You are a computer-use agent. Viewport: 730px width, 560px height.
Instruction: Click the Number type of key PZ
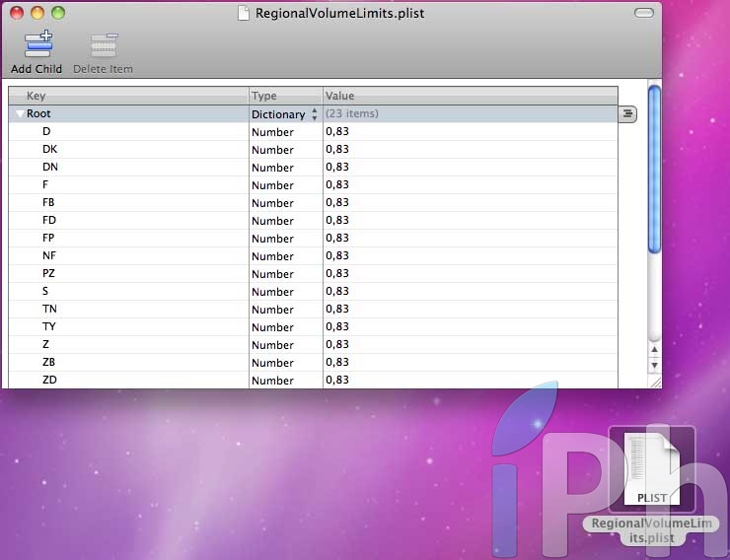point(272,274)
